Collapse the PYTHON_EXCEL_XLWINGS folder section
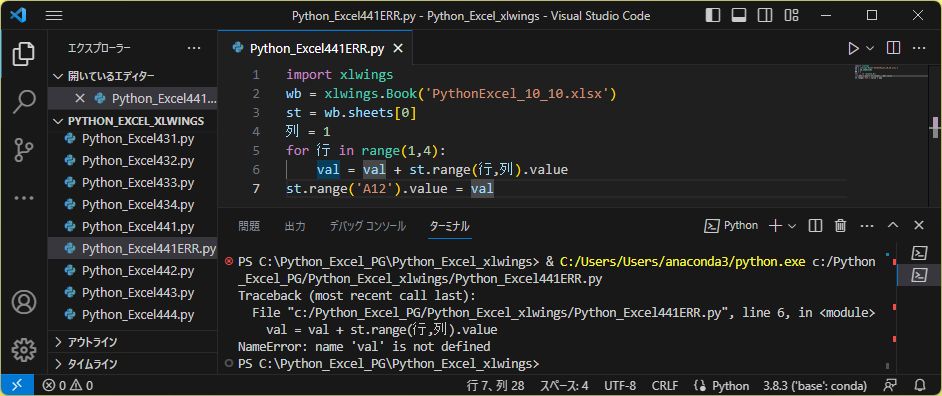This screenshot has width=942, height=396. click(x=133, y=121)
